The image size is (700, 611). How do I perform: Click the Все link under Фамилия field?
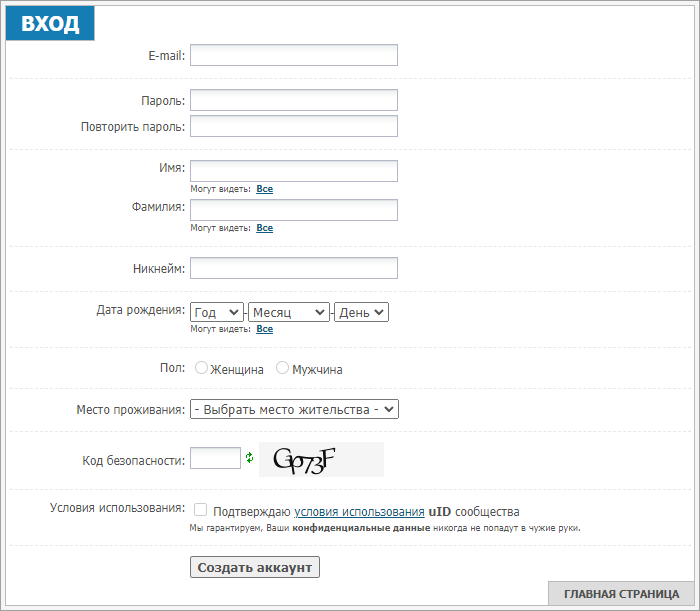pyautogui.click(x=265, y=228)
